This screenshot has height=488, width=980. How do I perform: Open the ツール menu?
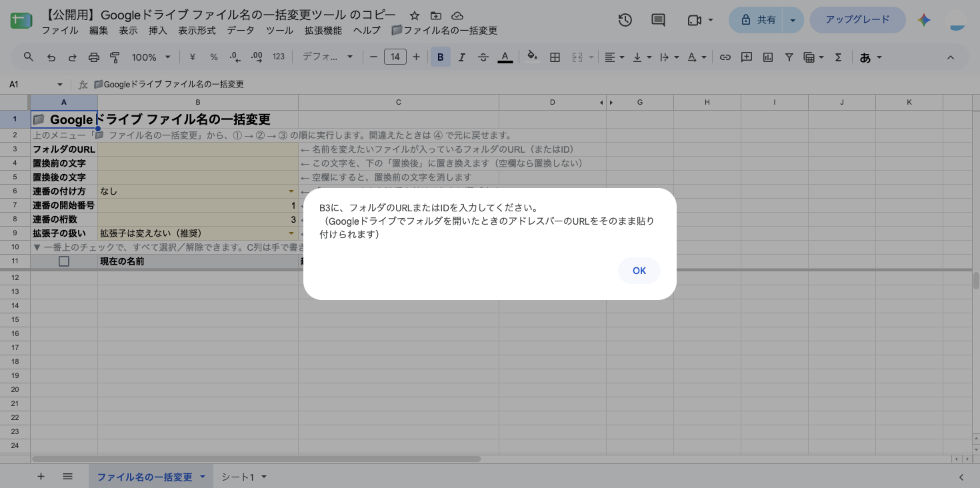pyautogui.click(x=279, y=31)
